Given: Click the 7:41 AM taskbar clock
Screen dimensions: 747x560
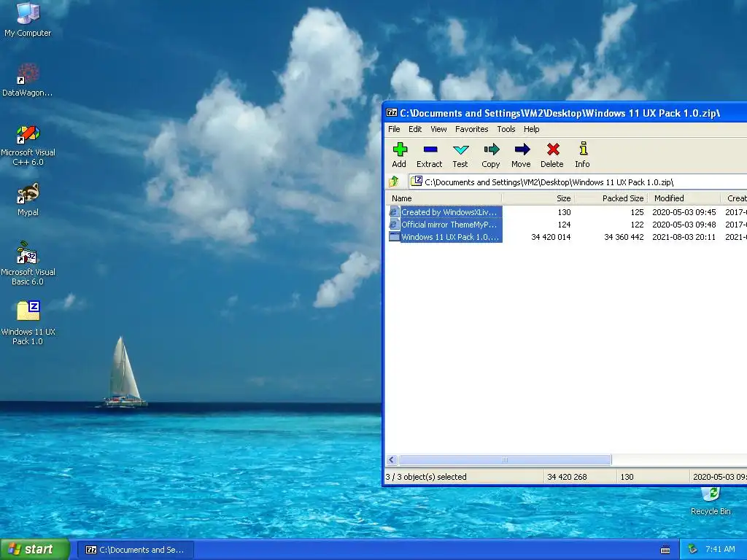Looking at the screenshot, I should [720, 549].
